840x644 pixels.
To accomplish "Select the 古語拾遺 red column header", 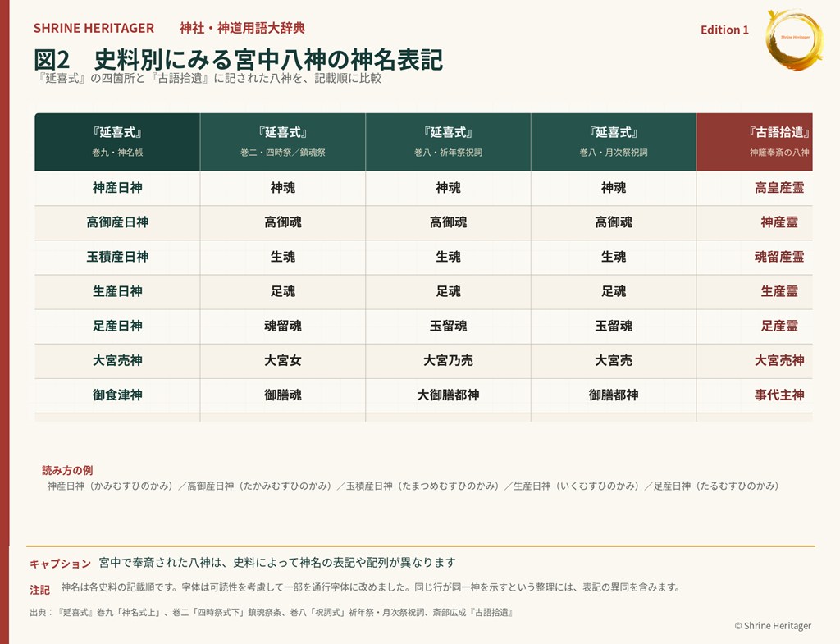I will [x=755, y=142].
